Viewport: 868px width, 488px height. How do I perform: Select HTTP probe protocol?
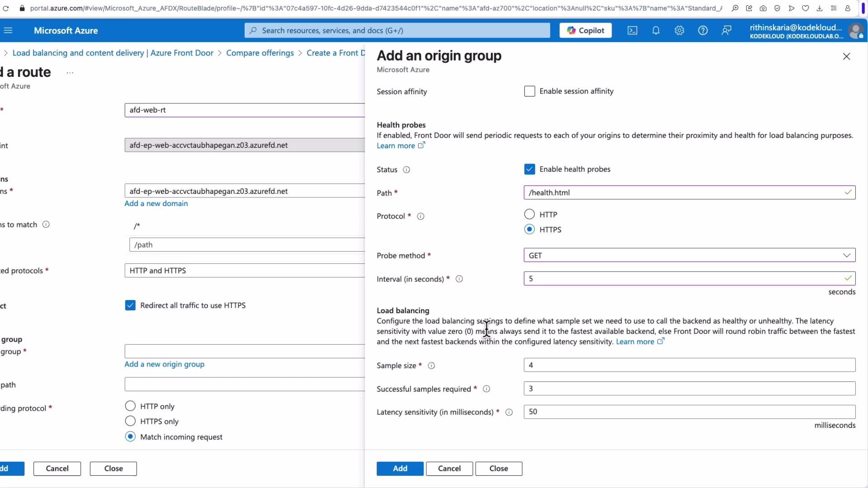pos(529,214)
